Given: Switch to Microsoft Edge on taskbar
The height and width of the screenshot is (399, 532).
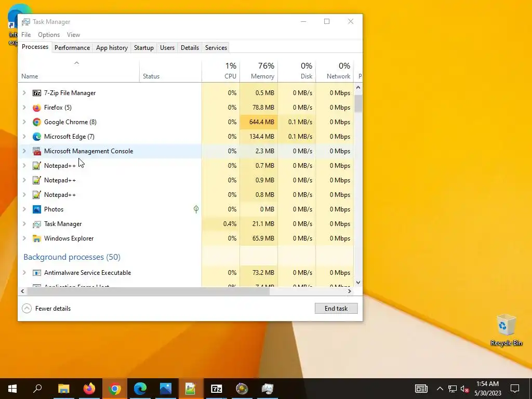Looking at the screenshot, I should pos(140,389).
